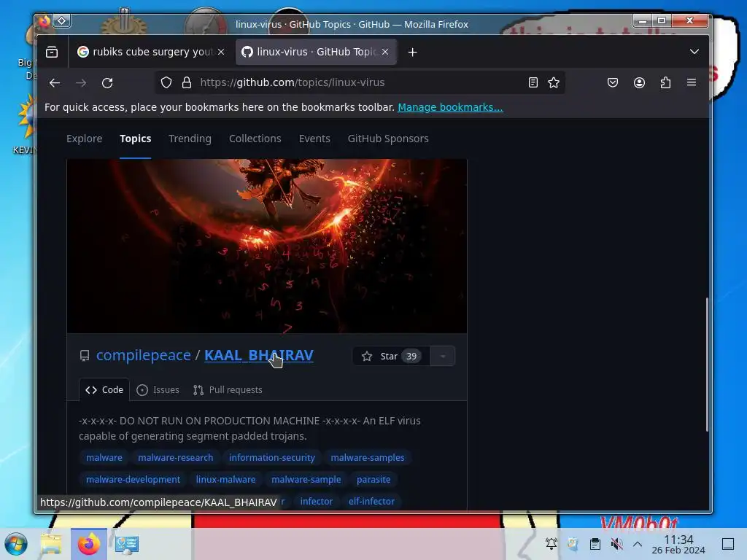Screen dimensions: 747x560
Task: Open the clock showing 11:34
Action: point(678,544)
